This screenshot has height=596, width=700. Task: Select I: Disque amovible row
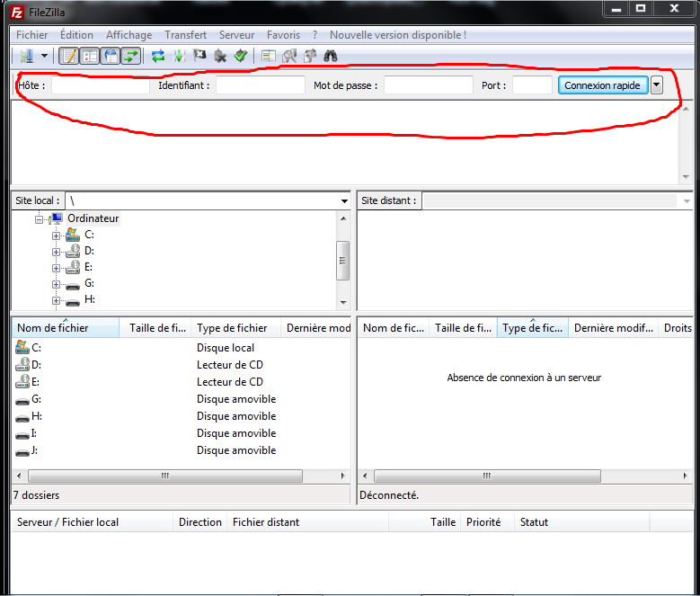[181, 433]
